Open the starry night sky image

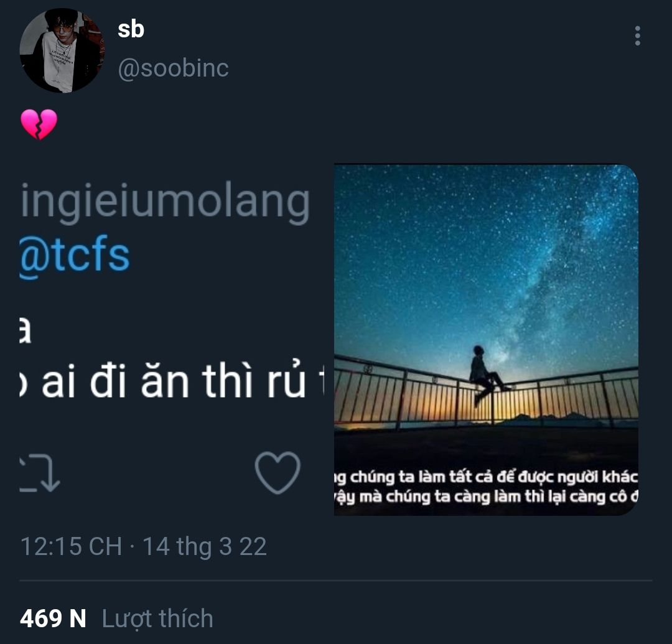[486, 339]
